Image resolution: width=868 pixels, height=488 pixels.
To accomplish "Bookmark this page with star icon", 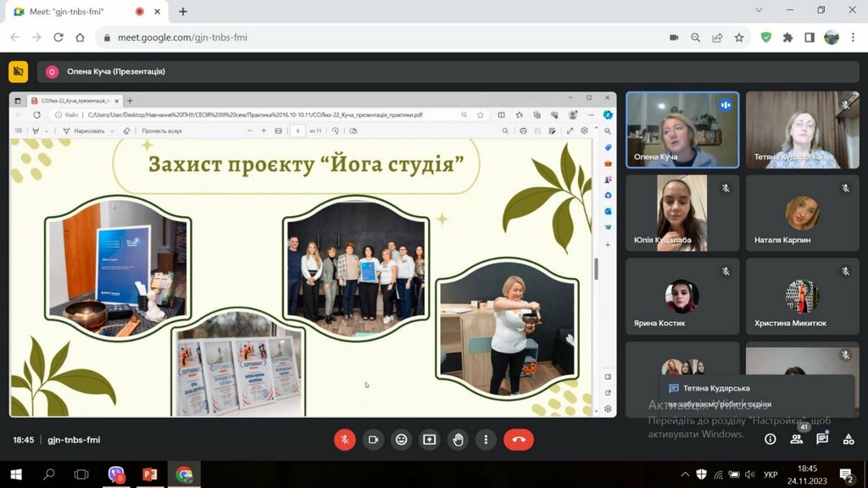I will pos(739,37).
